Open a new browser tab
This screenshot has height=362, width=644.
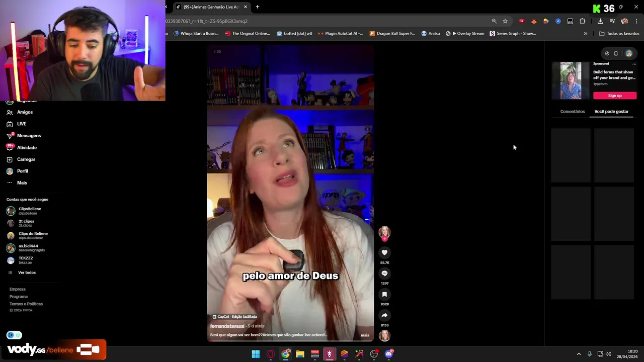coord(258,7)
